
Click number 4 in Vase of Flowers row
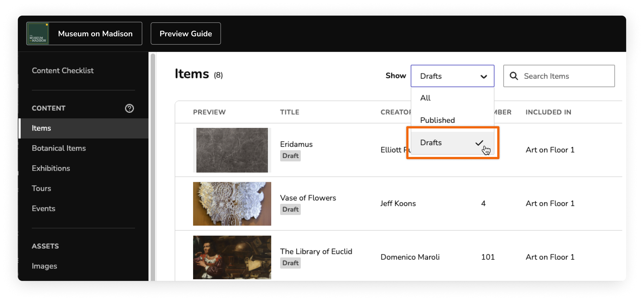click(484, 204)
